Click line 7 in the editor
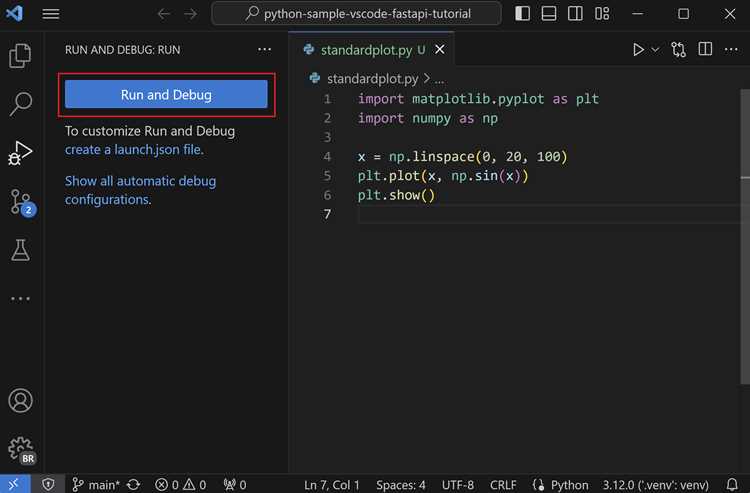 (x=548, y=214)
